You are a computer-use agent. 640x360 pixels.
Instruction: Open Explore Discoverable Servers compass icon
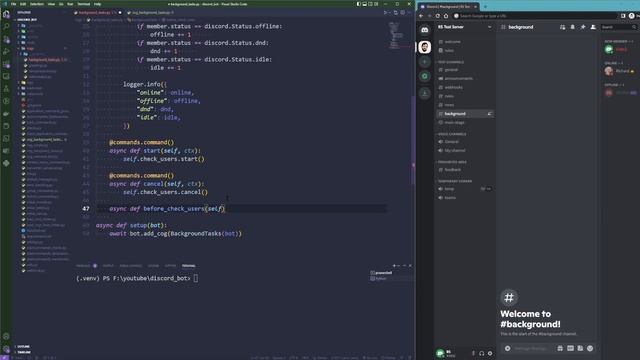coord(424,76)
